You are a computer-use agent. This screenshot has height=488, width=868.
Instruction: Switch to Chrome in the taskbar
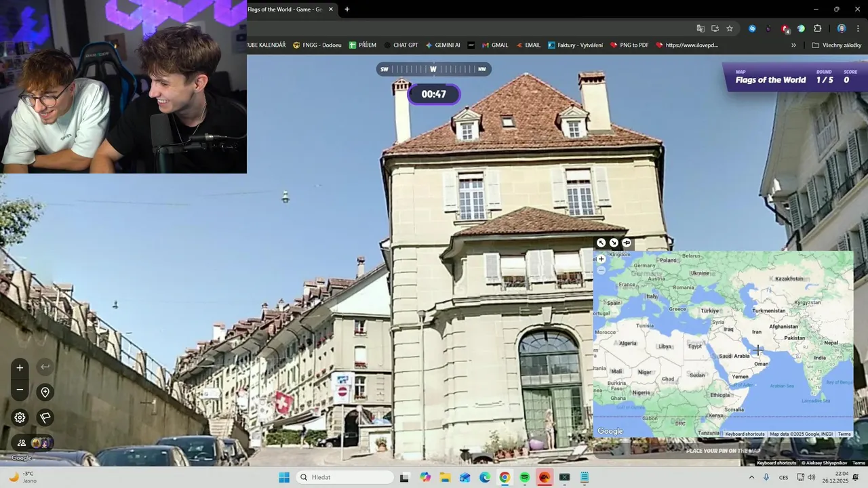(x=505, y=477)
